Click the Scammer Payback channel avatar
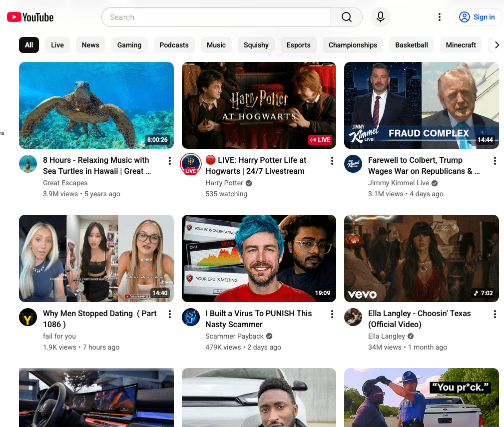The width and height of the screenshot is (504, 427). [x=191, y=317]
